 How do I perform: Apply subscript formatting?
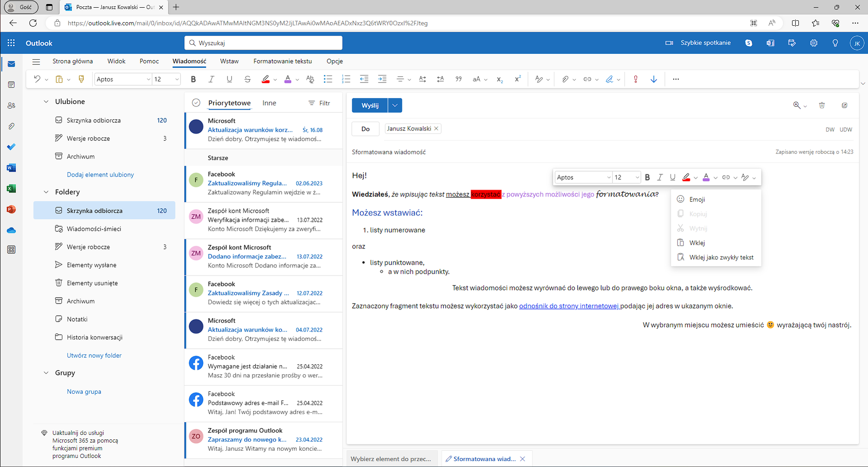500,79
